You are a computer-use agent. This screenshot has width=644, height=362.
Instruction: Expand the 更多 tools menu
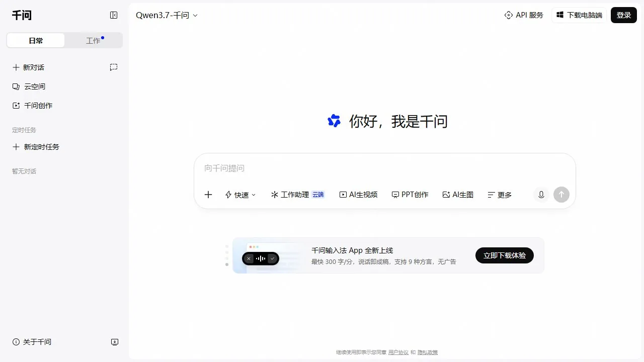click(x=500, y=195)
